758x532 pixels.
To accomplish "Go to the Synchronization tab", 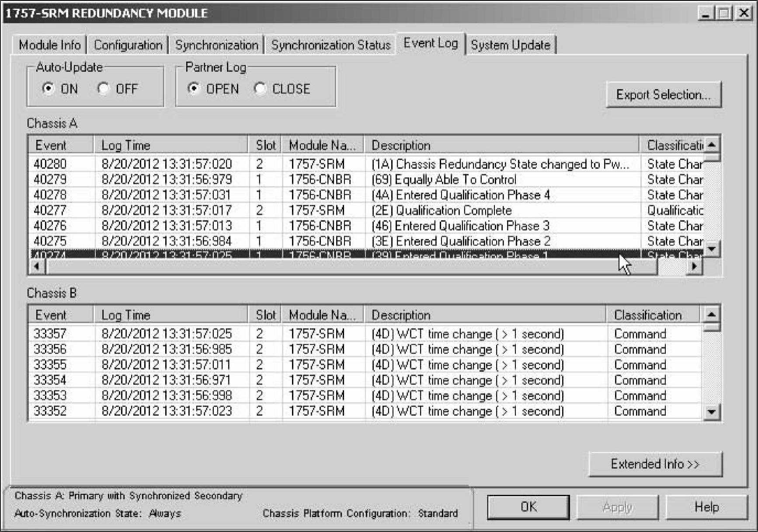I will click(216, 45).
